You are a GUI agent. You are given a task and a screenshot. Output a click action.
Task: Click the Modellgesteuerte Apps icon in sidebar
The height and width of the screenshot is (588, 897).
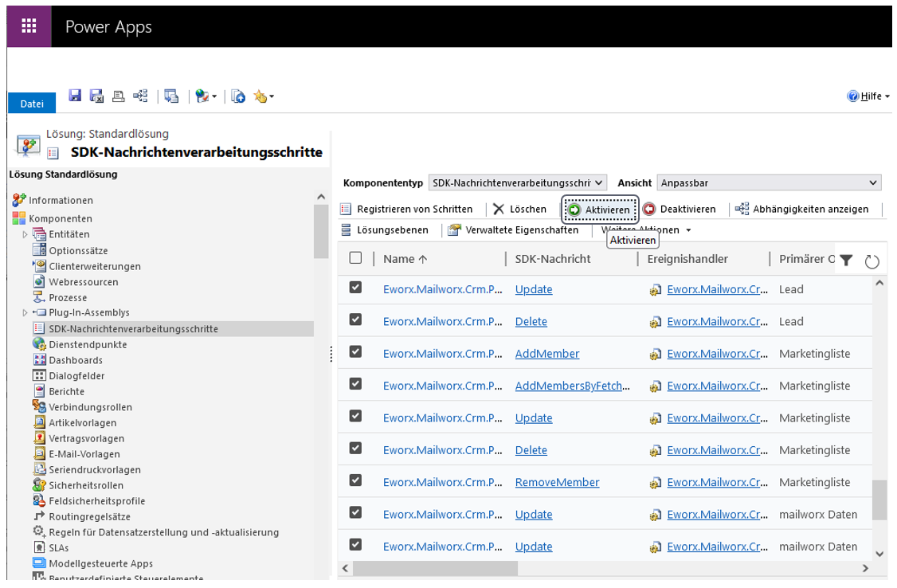(39, 563)
